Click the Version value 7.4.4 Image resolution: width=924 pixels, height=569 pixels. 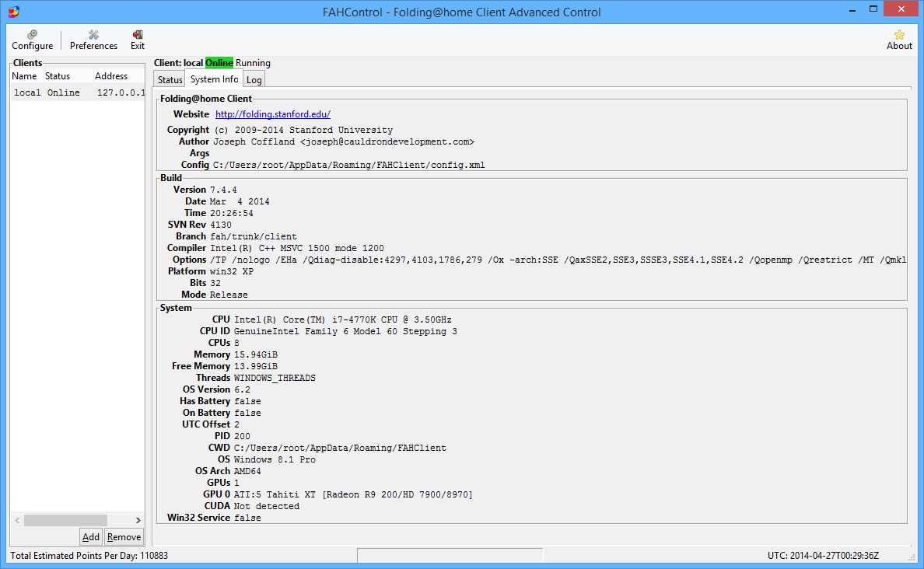(x=223, y=190)
